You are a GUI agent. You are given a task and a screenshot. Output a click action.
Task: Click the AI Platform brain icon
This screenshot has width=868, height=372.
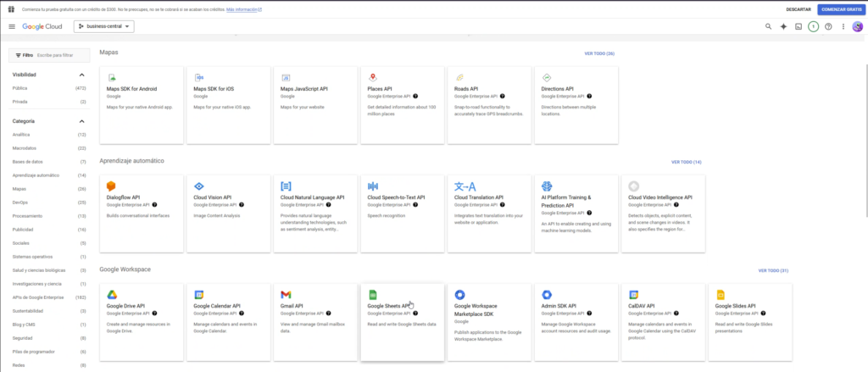click(x=547, y=186)
